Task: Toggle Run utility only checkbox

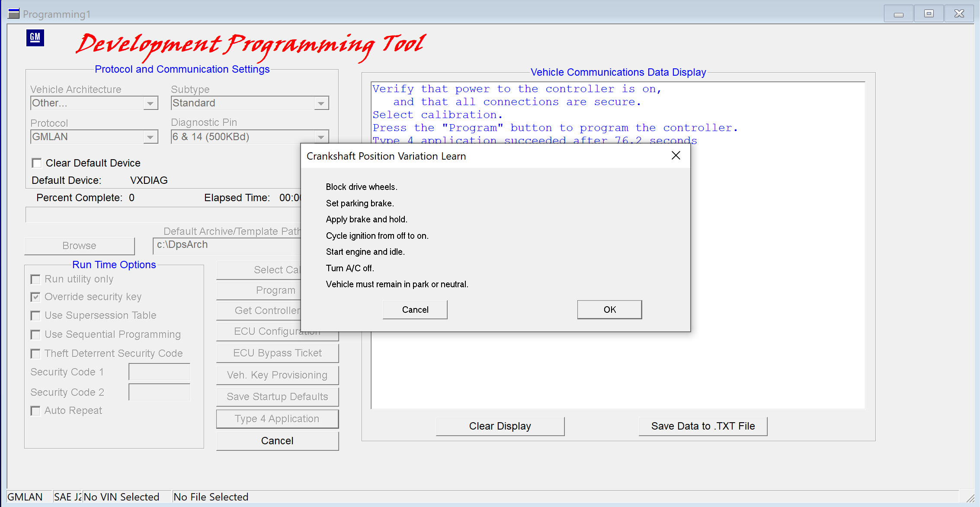Action: point(35,279)
